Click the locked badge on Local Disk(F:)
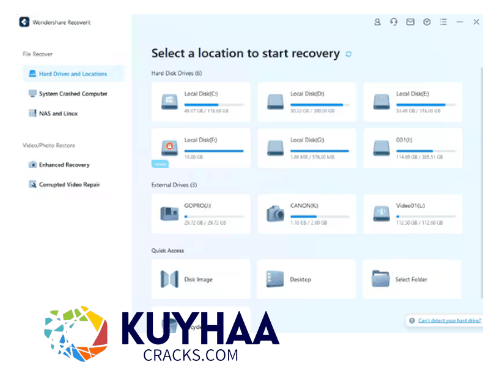 point(160,164)
